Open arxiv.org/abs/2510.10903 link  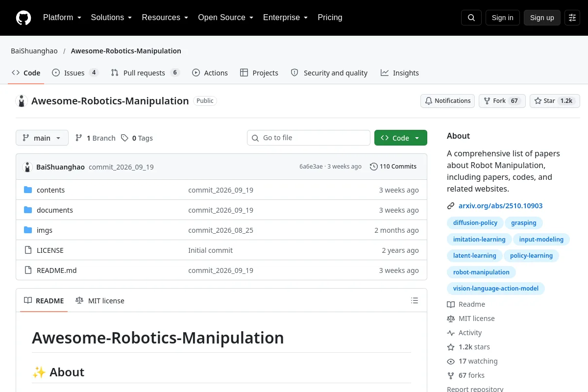[x=500, y=206]
